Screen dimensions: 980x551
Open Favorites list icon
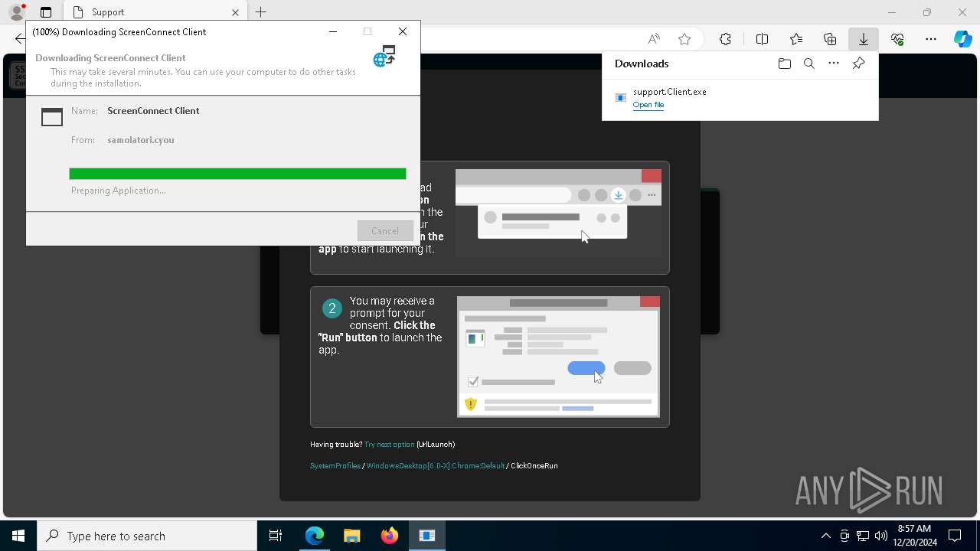(796, 39)
